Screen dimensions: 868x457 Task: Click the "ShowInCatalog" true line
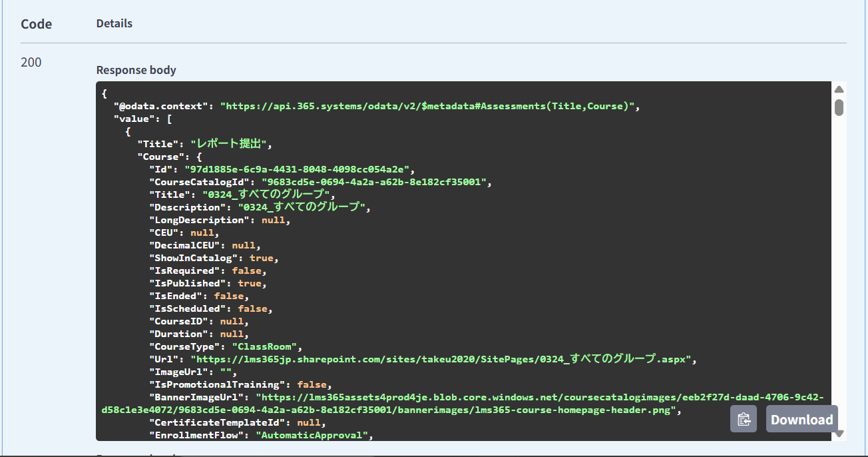click(214, 258)
